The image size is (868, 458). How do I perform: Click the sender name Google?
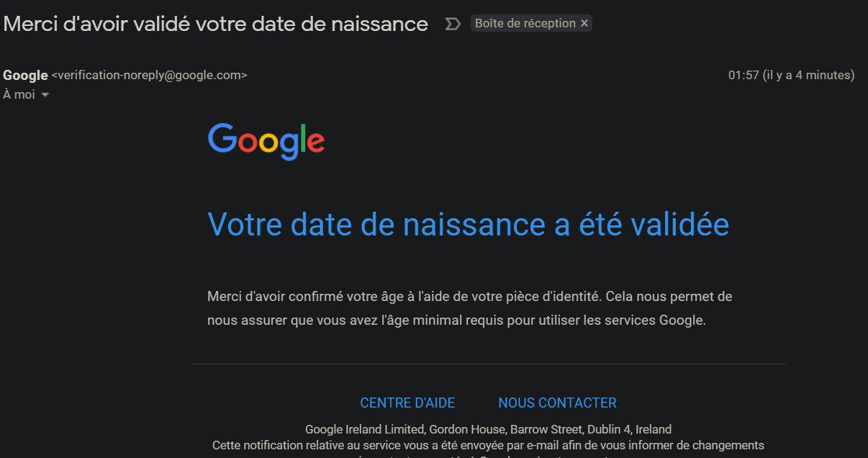25,75
